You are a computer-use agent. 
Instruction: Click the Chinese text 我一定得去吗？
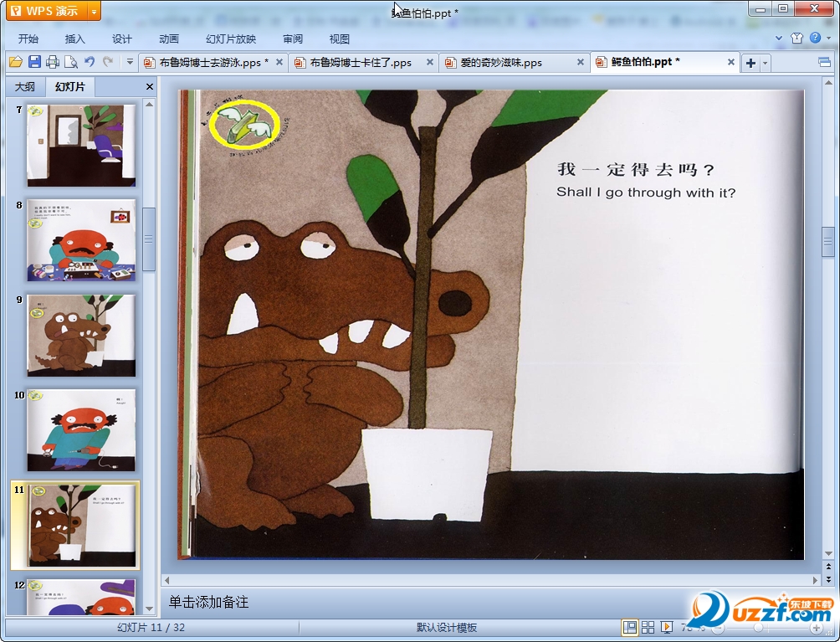click(635, 169)
